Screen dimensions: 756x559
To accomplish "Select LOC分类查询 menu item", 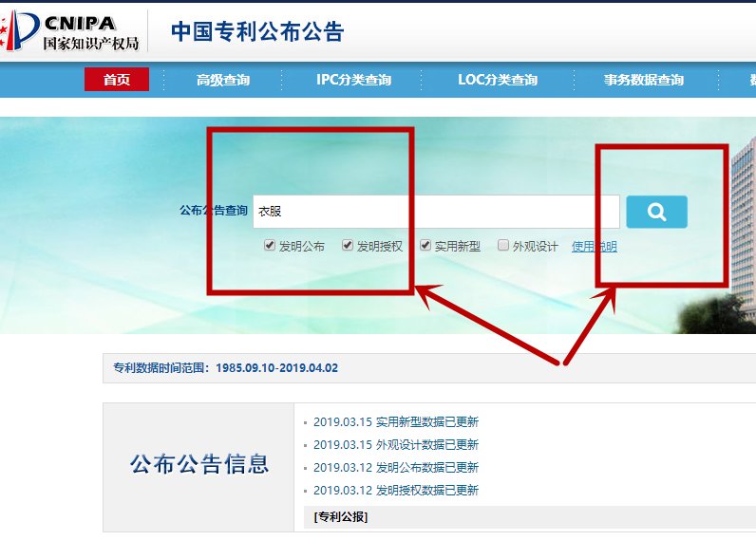I will click(497, 80).
